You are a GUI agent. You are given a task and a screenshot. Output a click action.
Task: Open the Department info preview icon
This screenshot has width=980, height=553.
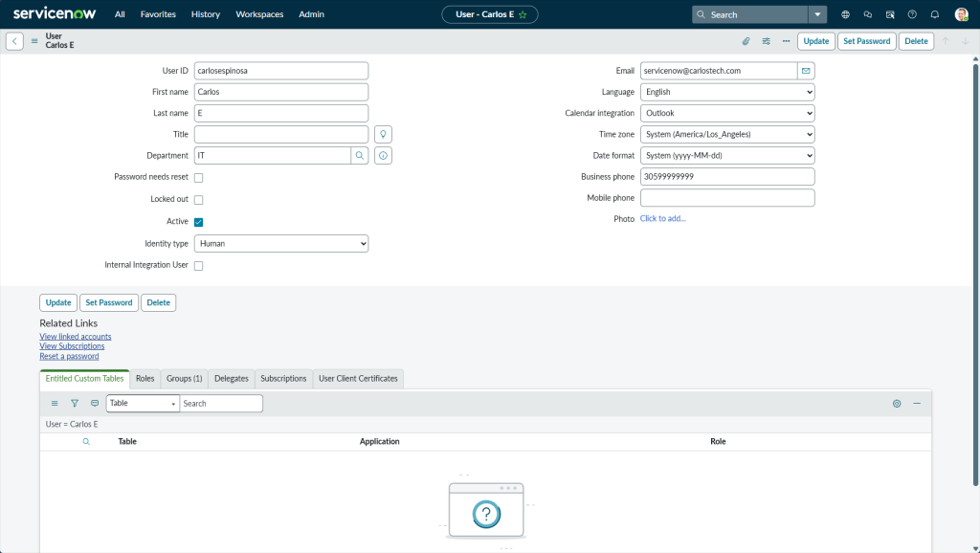383,155
